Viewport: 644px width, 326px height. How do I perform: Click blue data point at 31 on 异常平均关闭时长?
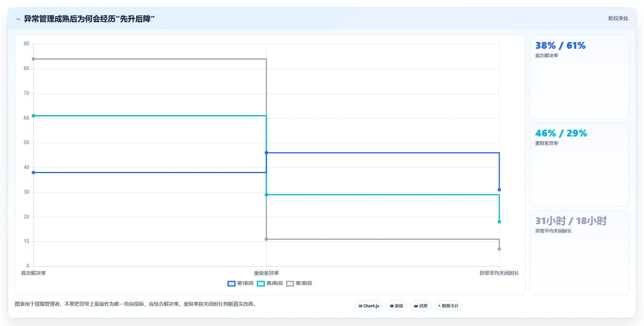pyautogui.click(x=499, y=190)
